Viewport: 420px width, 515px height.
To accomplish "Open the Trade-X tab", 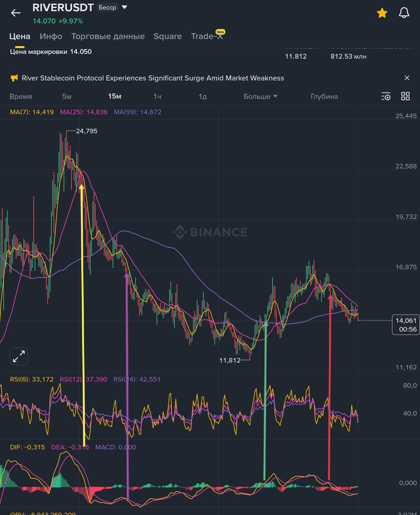I will pyautogui.click(x=207, y=36).
